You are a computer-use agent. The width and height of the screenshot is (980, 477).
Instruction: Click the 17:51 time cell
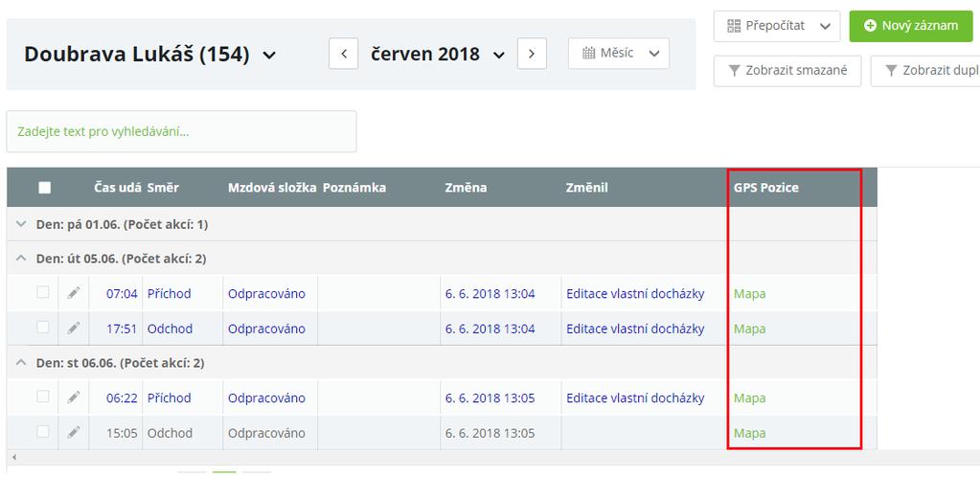coord(122,329)
